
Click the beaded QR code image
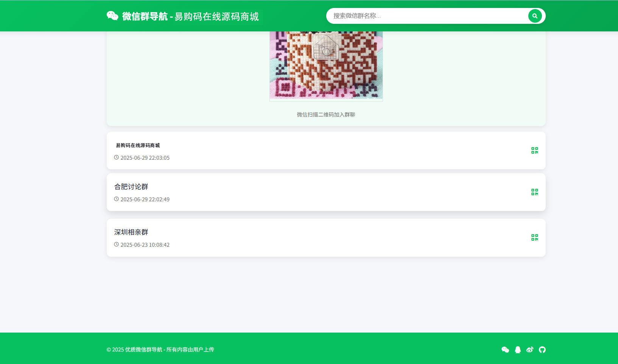[x=326, y=65]
